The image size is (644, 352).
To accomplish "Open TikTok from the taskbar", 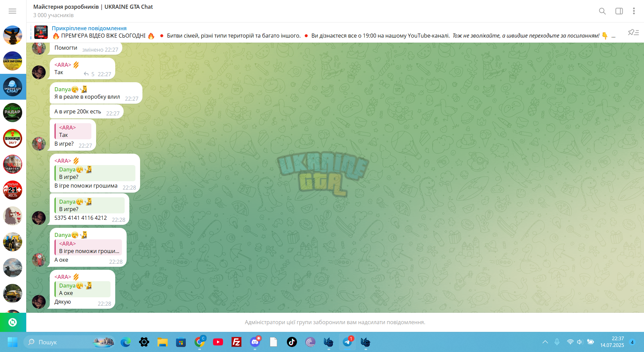I will pyautogui.click(x=292, y=342).
